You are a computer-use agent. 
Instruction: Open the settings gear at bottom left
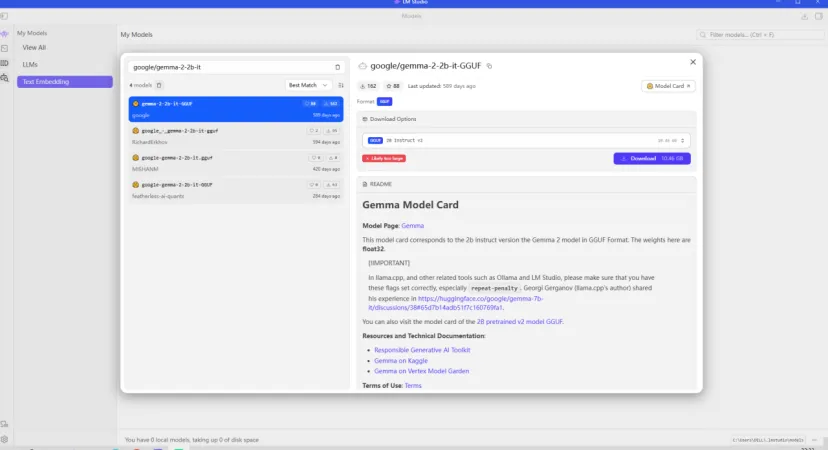click(5, 439)
